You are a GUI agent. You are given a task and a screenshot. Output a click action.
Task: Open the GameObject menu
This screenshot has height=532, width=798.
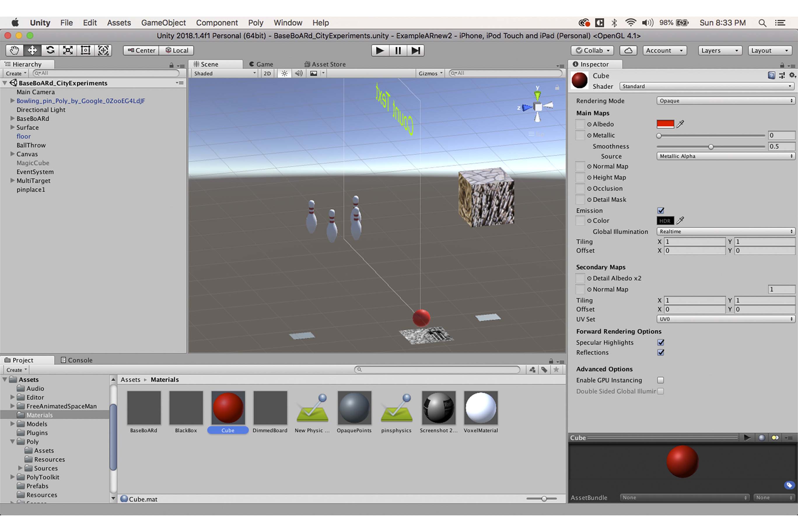pos(163,23)
